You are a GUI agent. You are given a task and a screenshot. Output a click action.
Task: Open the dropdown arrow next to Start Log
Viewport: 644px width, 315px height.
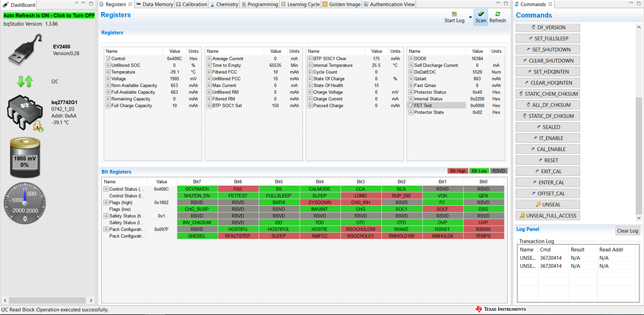470,17
